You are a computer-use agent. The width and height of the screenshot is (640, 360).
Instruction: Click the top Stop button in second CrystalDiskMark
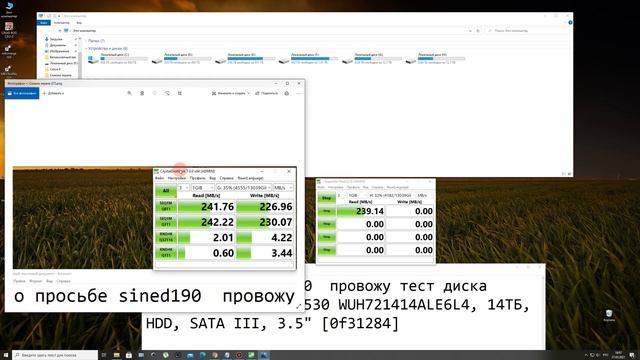click(x=327, y=198)
